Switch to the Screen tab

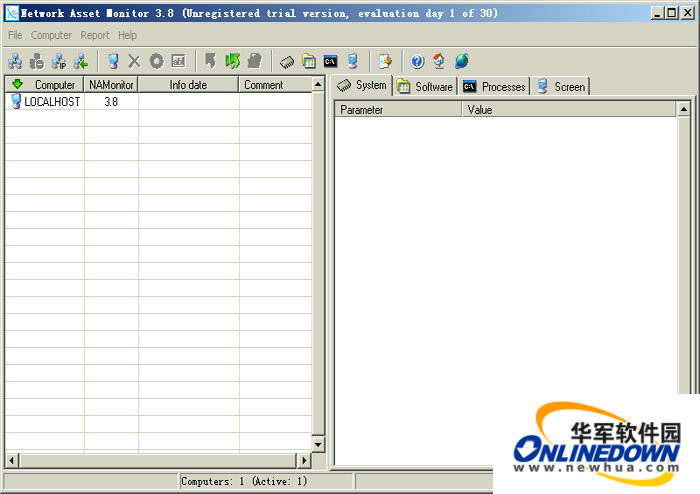(x=561, y=86)
